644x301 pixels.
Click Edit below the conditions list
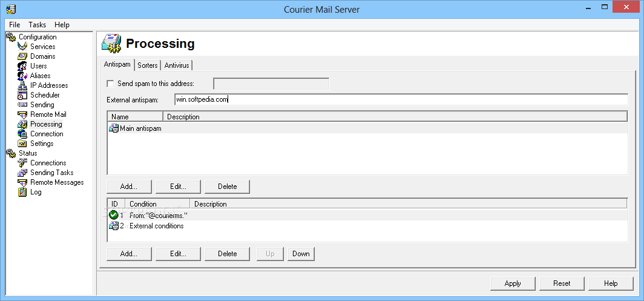178,254
